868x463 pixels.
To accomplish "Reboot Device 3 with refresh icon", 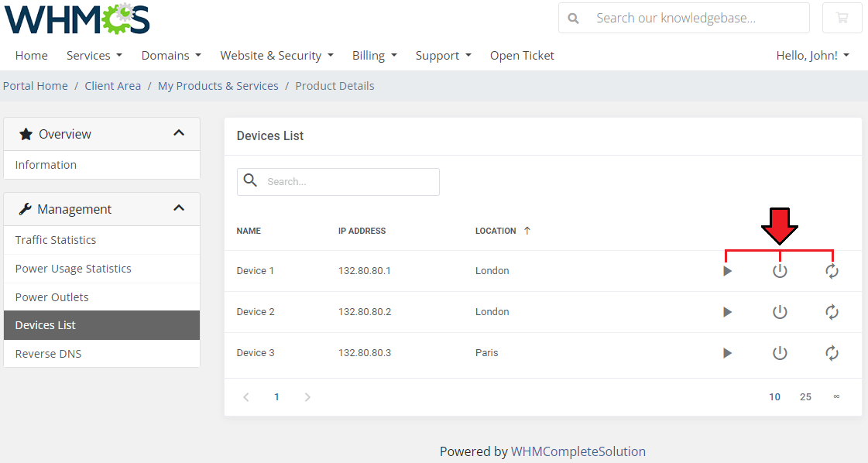I will [x=832, y=353].
